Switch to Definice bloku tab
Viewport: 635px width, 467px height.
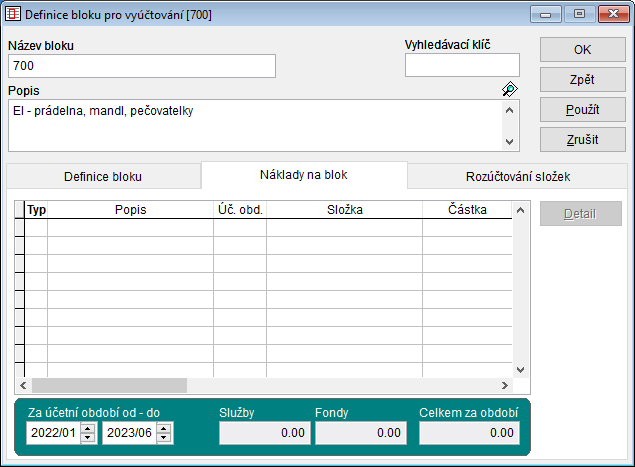tap(103, 176)
